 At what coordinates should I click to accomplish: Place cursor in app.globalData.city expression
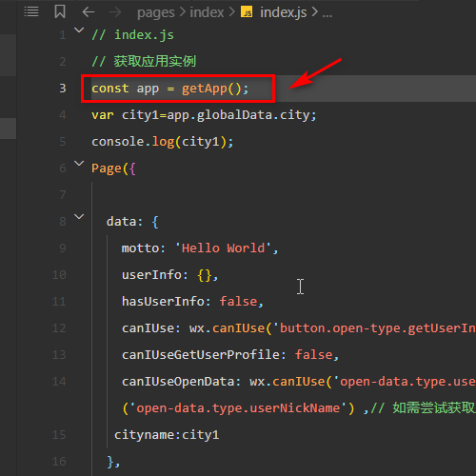point(238,115)
